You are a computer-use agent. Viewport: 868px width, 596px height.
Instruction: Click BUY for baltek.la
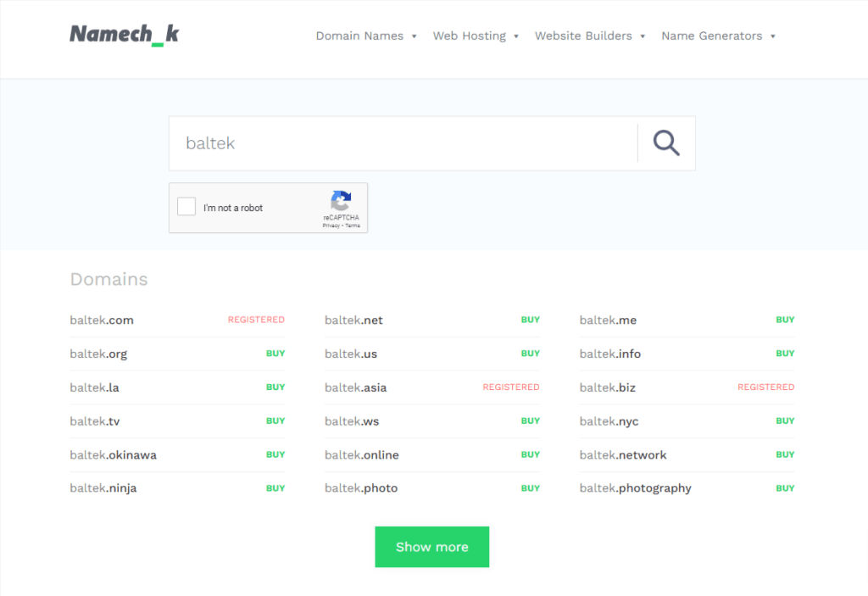pos(275,387)
